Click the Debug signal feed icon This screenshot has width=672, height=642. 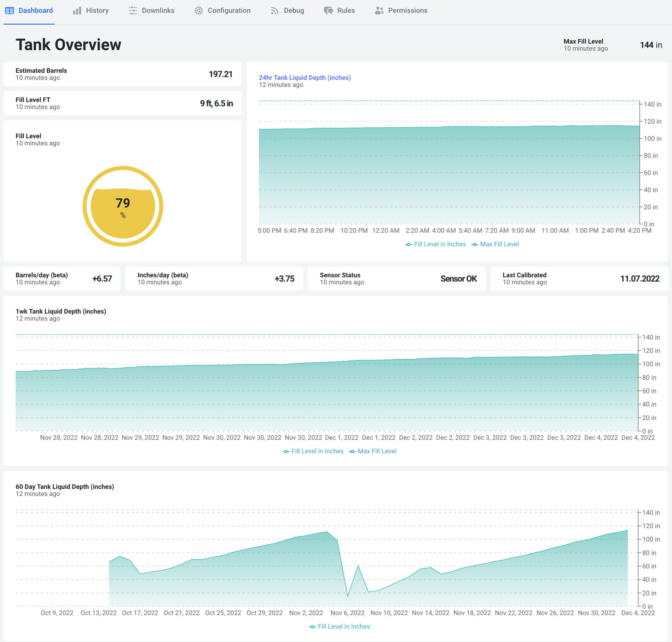[274, 11]
